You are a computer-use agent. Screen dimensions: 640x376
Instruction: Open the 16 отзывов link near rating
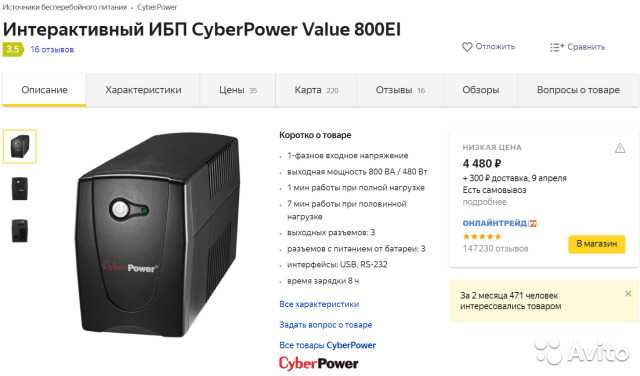[x=52, y=50]
